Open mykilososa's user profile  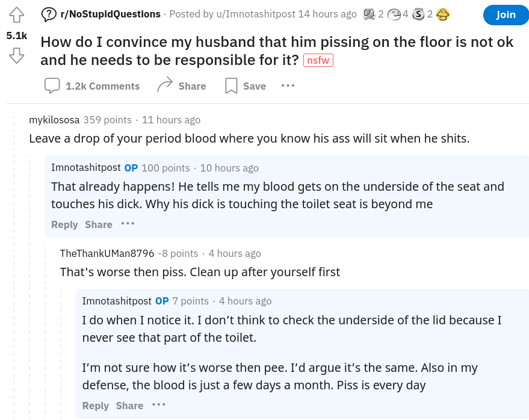coord(54,120)
